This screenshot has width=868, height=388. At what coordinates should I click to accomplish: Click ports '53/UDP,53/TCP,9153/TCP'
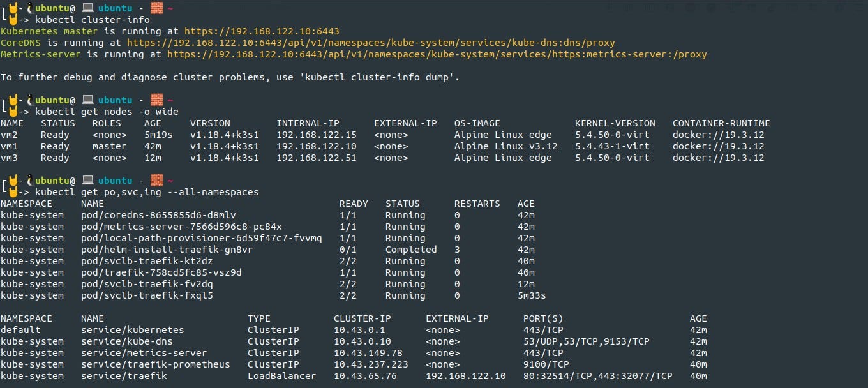click(587, 341)
